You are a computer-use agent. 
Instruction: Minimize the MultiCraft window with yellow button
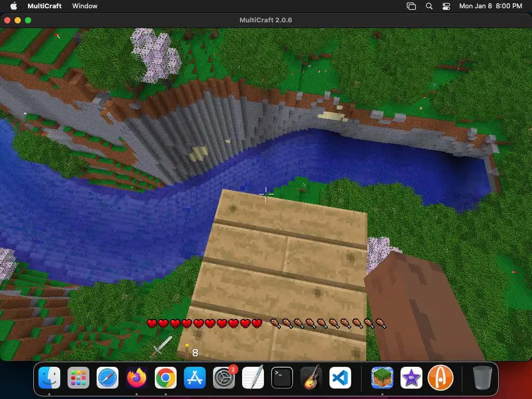(18, 20)
